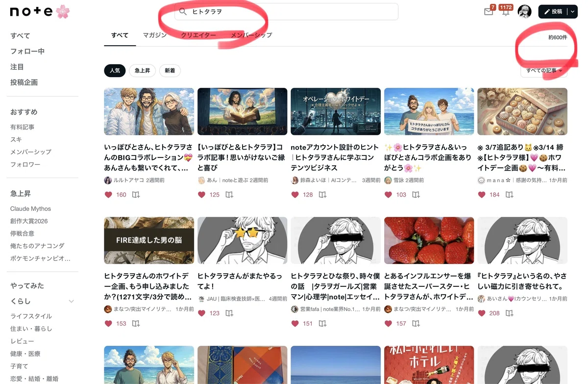Open レビュー category link
Viewport: 588px width, 384px height.
point(23,341)
